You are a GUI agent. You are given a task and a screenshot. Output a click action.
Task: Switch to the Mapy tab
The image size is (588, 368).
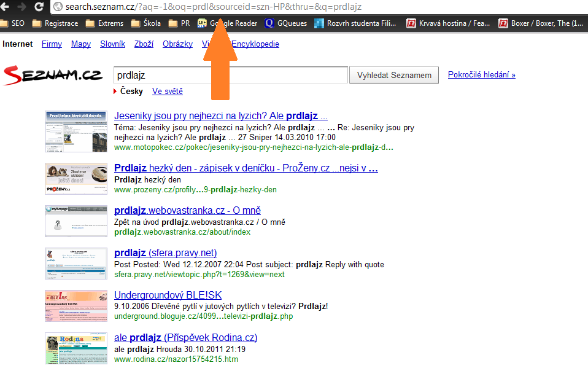(x=81, y=44)
